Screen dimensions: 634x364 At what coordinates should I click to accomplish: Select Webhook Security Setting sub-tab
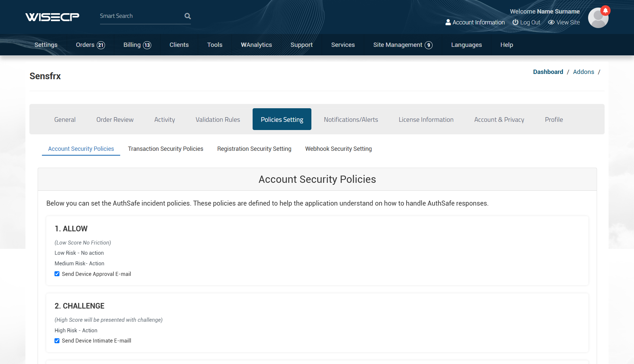[x=338, y=149]
